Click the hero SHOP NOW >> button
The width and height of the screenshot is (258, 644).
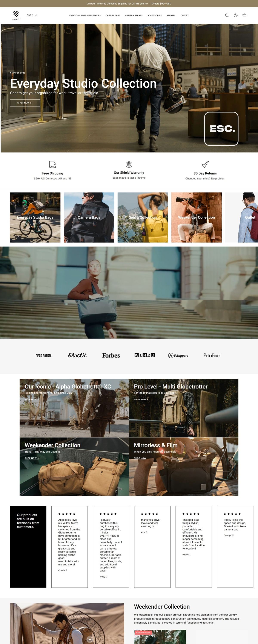25,103
